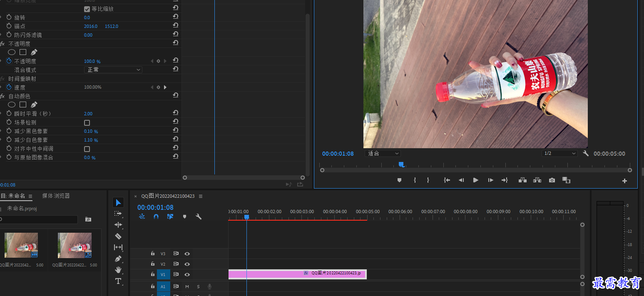The image size is (644, 296).
Task: Click Play in the Program monitor
Action: coord(475,180)
